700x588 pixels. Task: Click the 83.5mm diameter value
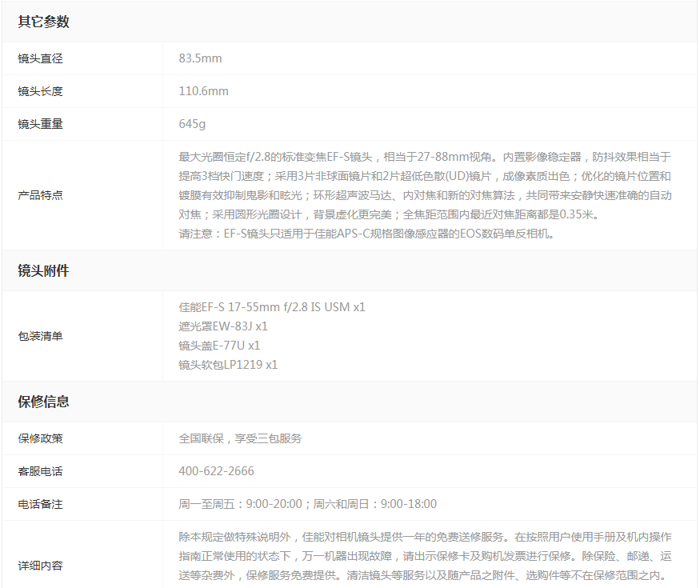[x=201, y=58]
